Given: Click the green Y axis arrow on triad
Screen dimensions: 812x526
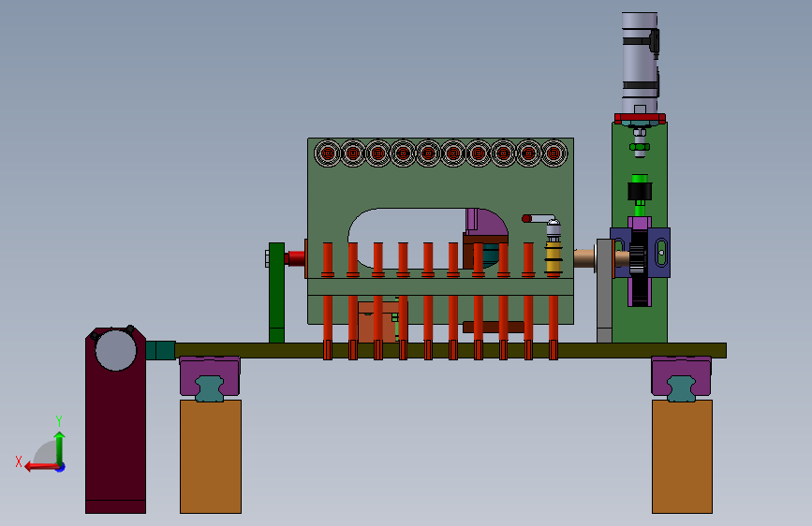Looking at the screenshot, I should point(60,446).
